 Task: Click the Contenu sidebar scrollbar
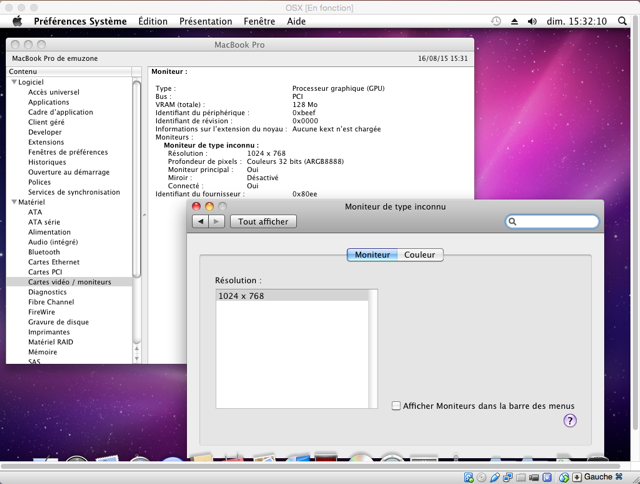coord(136,180)
